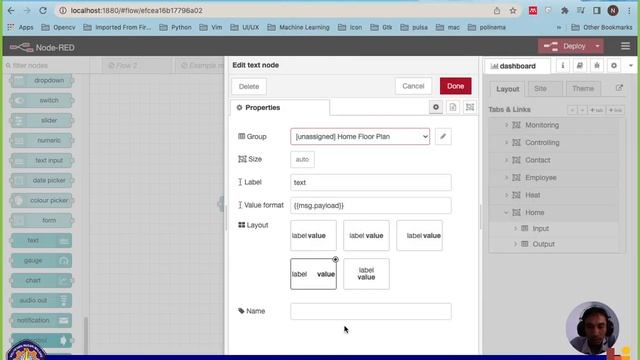Click Done to save the text node
The image size is (640, 360).
[x=456, y=86]
